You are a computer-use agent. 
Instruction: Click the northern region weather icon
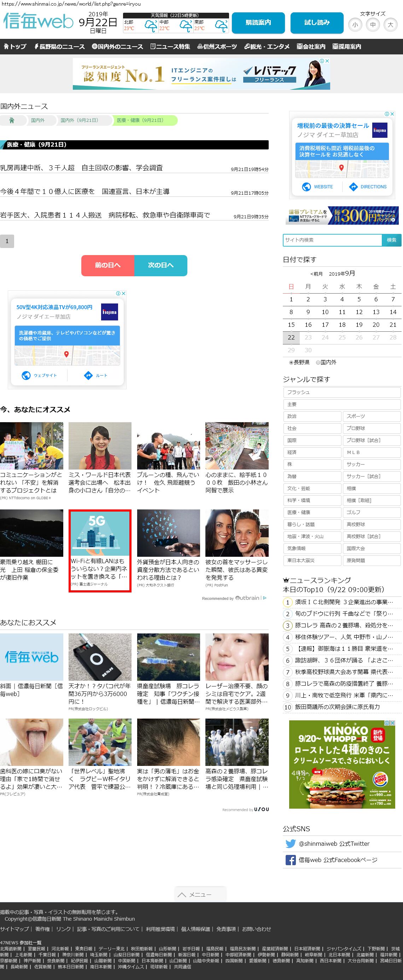click(x=151, y=26)
